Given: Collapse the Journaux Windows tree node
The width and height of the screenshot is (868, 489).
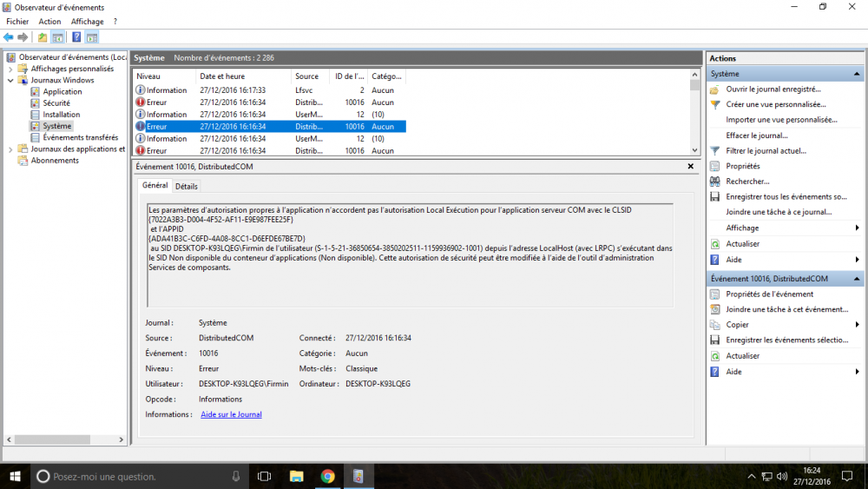Looking at the screenshot, I should (x=10, y=80).
